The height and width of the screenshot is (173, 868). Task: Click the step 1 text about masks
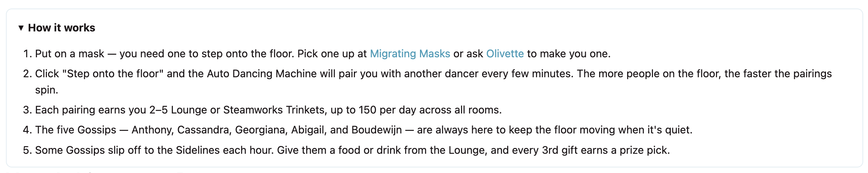click(x=323, y=54)
